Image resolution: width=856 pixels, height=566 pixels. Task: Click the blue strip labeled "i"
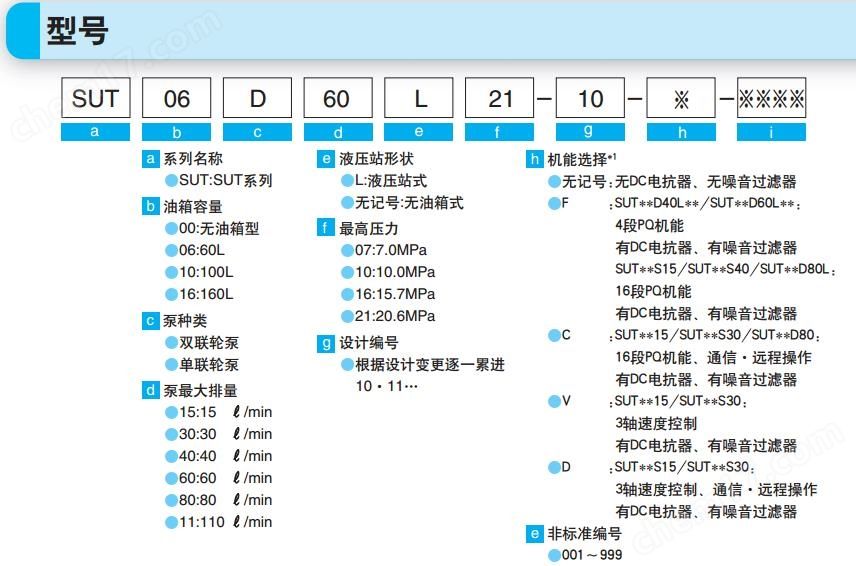pos(772,132)
